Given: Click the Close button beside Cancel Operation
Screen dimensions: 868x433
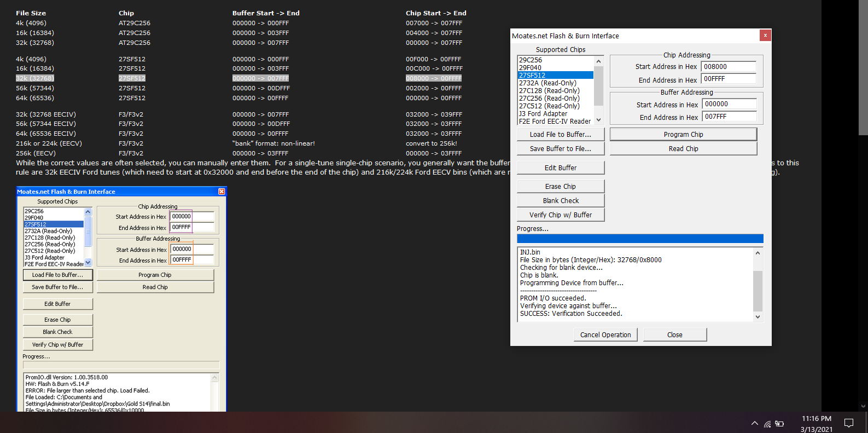Looking at the screenshot, I should point(674,335).
